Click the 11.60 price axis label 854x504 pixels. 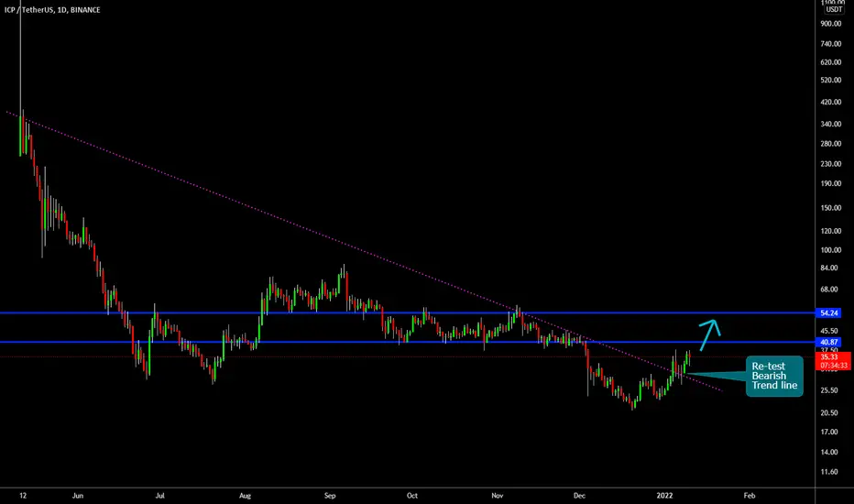point(829,472)
